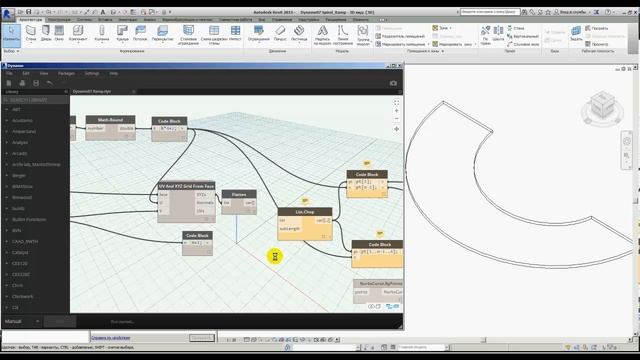Expand the Ampersand library category
Screen dimensions: 640x360
24,132
